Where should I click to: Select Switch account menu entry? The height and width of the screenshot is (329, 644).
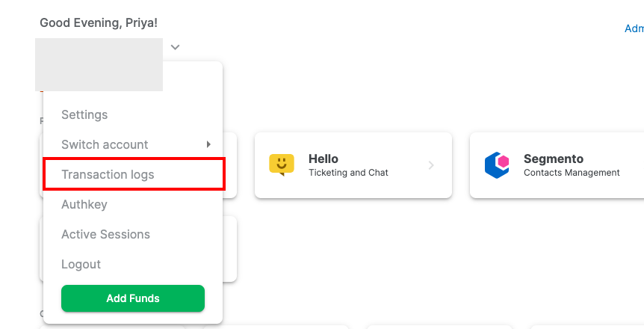click(105, 145)
